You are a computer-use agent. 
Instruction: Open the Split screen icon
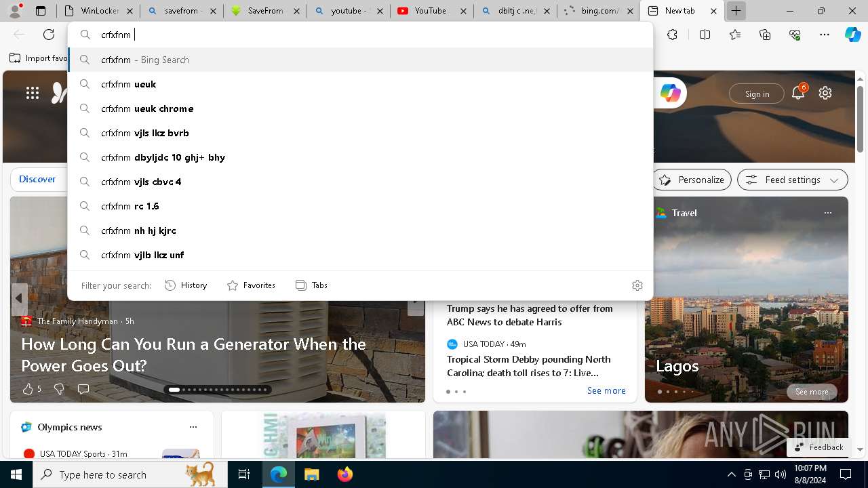coord(705,35)
